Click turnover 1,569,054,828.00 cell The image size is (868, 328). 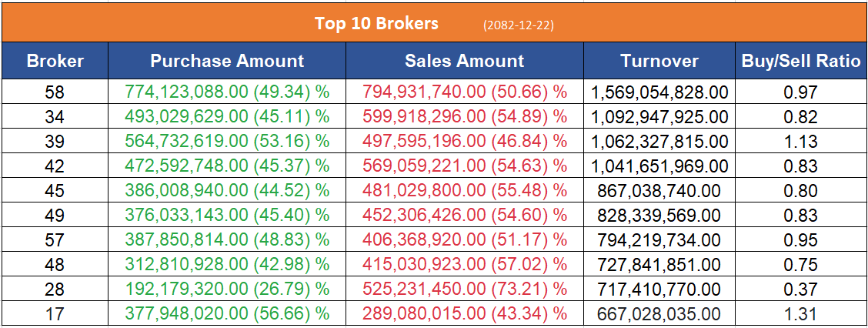click(659, 92)
